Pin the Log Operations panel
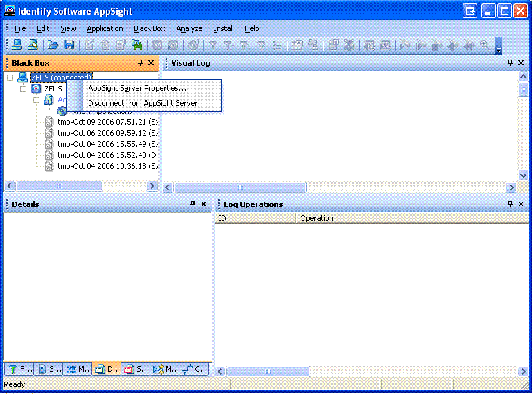The image size is (532, 394). pos(510,204)
